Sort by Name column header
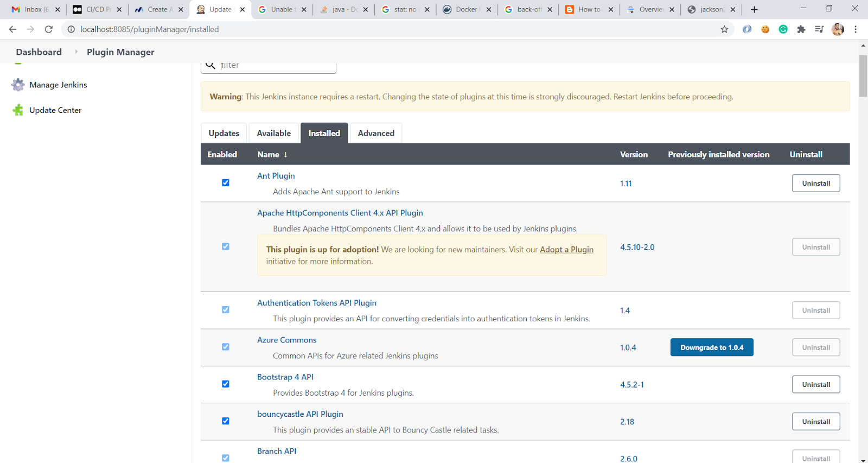Screen dimensions: 868x463 (272, 155)
